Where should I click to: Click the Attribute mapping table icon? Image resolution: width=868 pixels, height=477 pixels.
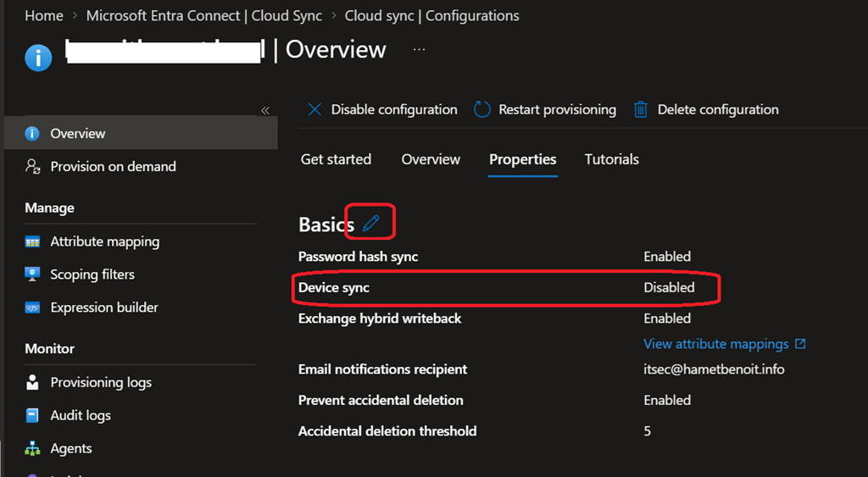tap(33, 241)
